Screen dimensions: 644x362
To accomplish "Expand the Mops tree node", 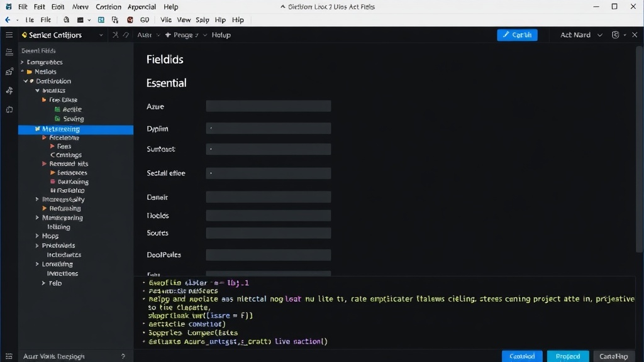I will [x=37, y=236].
